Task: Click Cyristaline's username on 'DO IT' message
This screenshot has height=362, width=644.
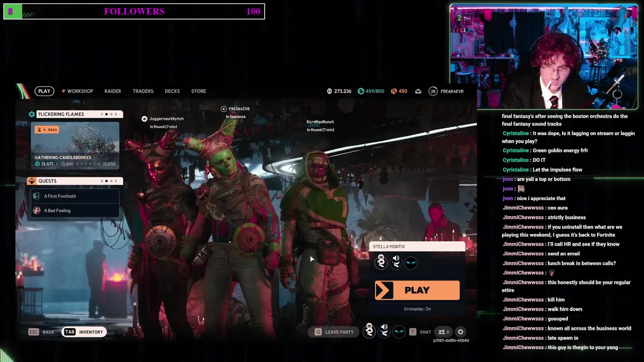Action: 516,160
